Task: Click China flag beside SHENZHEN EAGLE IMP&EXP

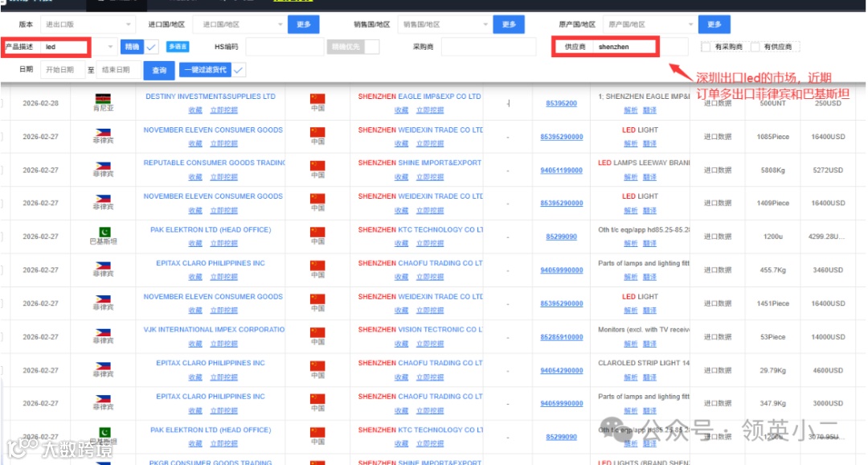Action: 317,99
